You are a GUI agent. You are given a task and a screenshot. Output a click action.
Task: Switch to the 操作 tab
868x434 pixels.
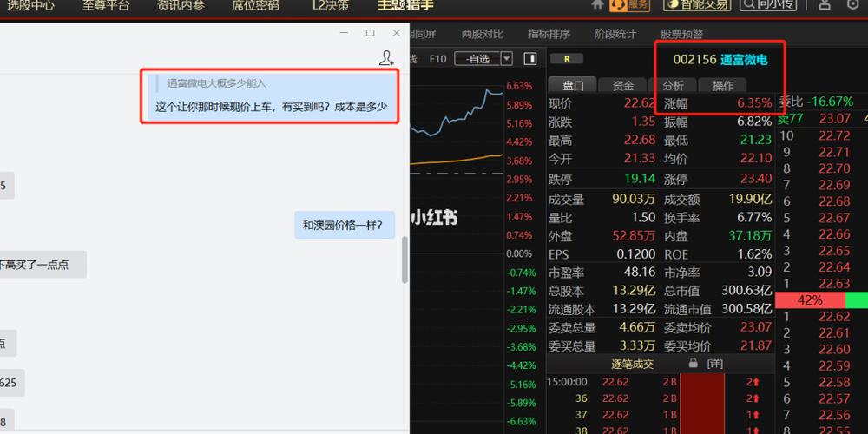722,85
